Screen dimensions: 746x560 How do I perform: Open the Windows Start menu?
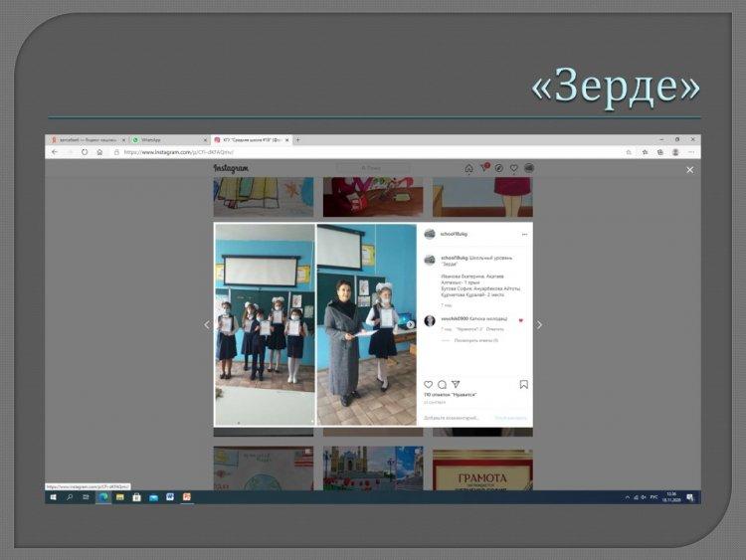point(54,497)
